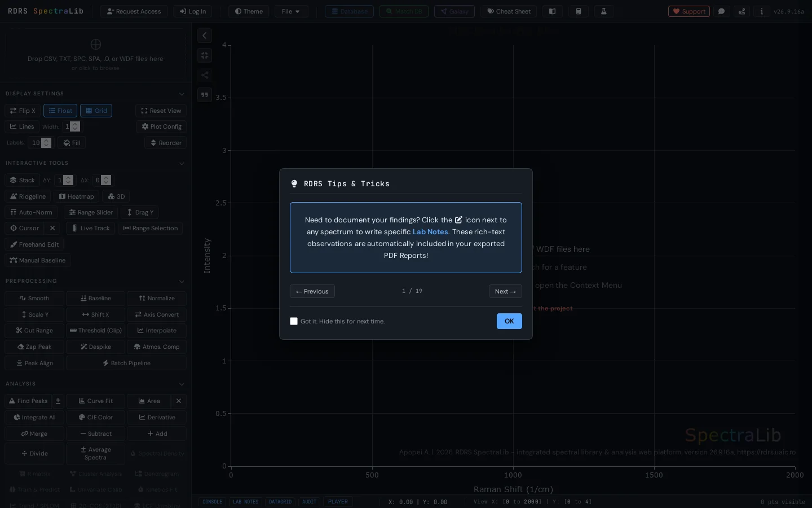Screen dimensions: 812x508
Task: Toggle the Grid display option
Action: pos(96,111)
